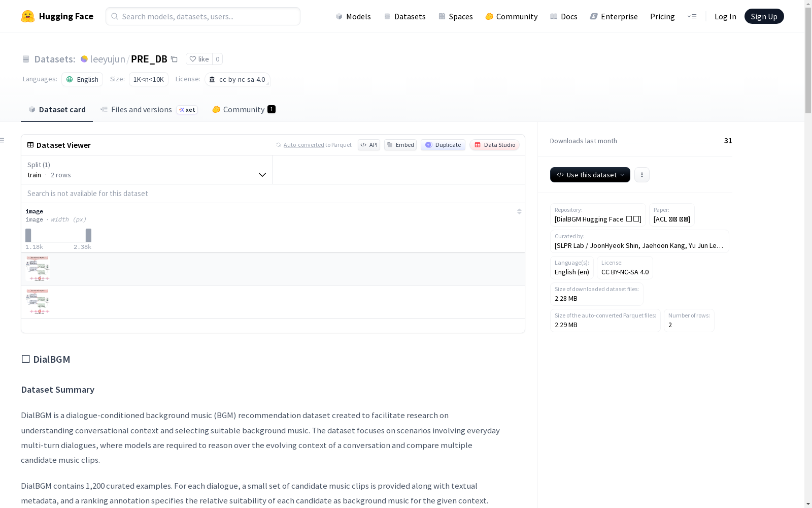Click the English (en) language value
812x508 pixels.
point(572,272)
